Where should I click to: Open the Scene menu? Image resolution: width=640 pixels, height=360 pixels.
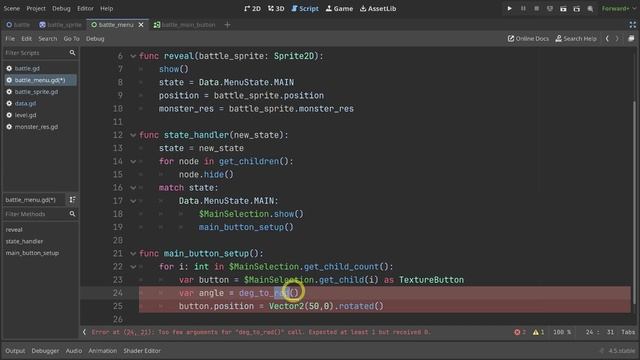[11, 9]
